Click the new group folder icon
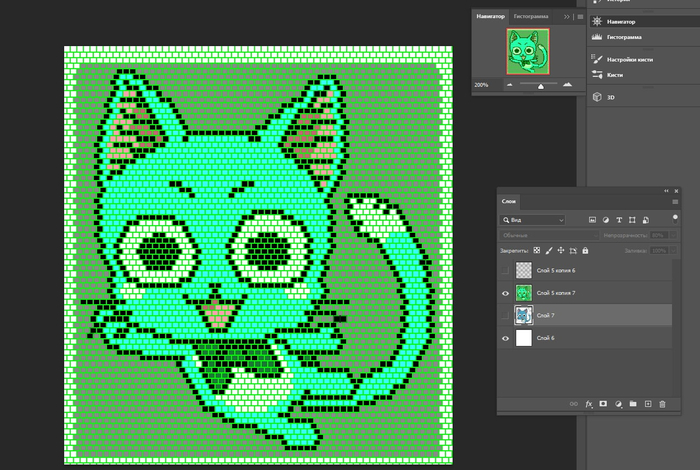Viewport: 700px width, 470px height. coord(633,403)
